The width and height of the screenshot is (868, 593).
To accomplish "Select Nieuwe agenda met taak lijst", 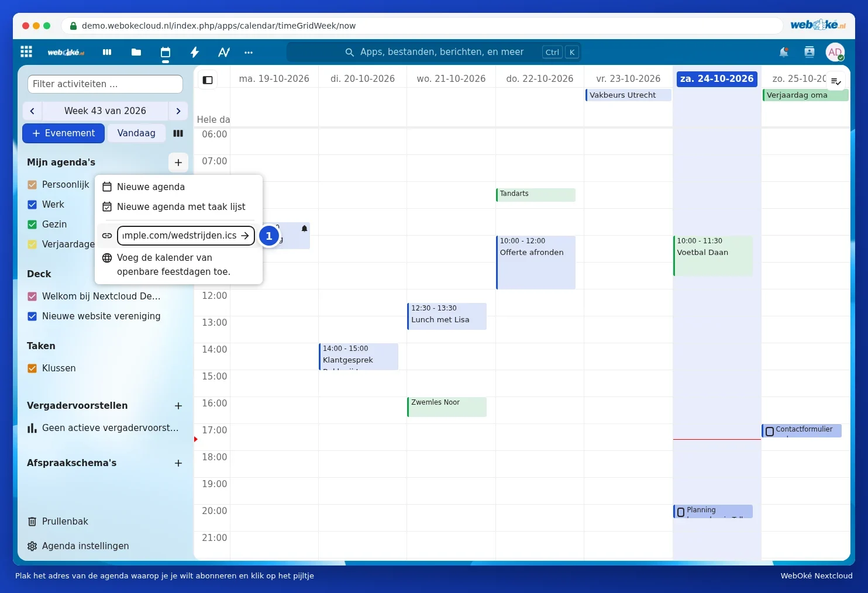I will tap(178, 207).
